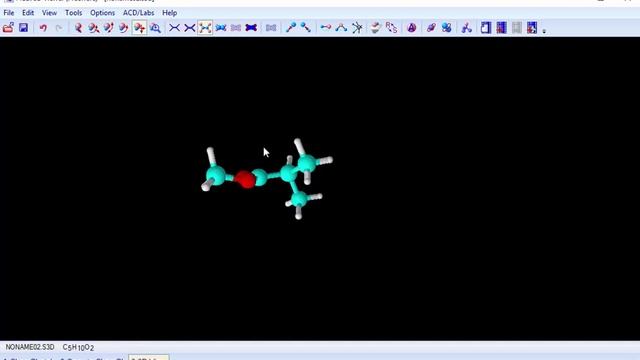Screen dimensions: 640x360
Task: Switch display to Sticks (thick crossed lines)
Action: [190, 28]
